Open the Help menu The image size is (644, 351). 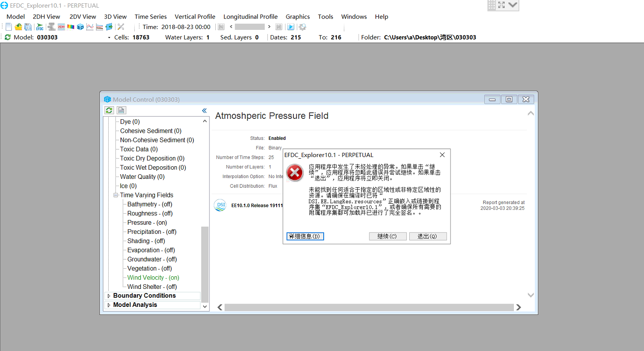382,17
